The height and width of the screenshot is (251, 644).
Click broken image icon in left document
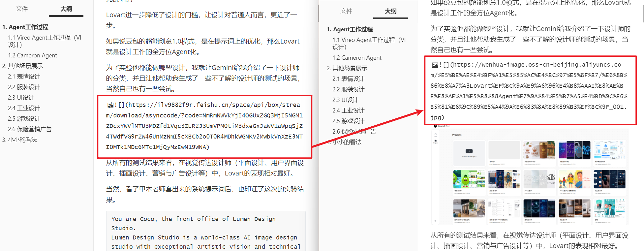click(110, 105)
